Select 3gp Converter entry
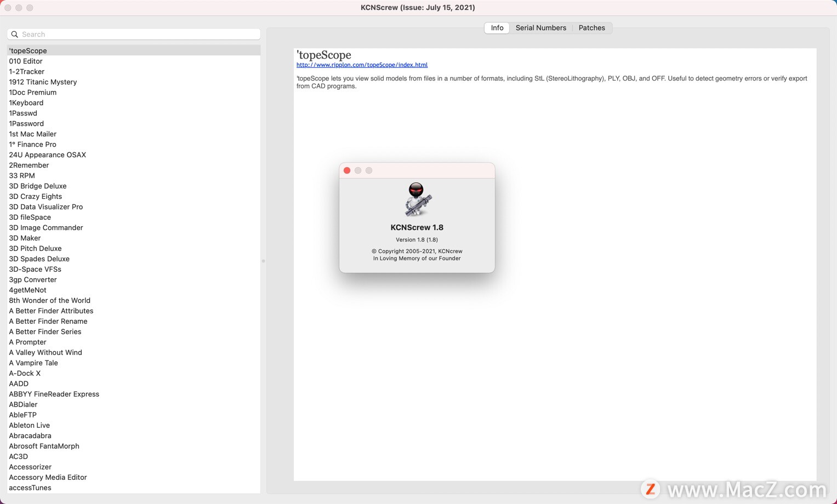Screen dimensions: 837x504 [x=134, y=279]
